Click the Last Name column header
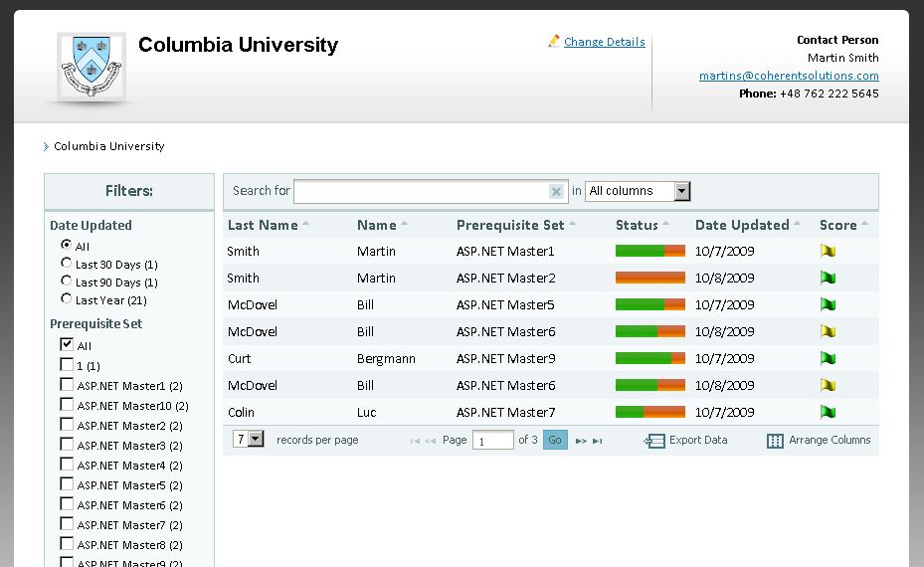Screen dimensions: 924x567 [263, 225]
